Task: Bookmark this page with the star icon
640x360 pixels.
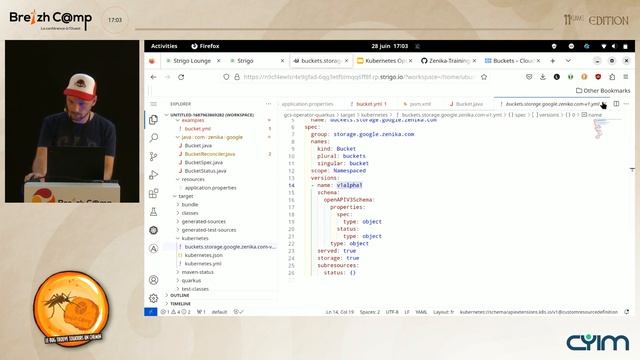Action: (x=484, y=77)
